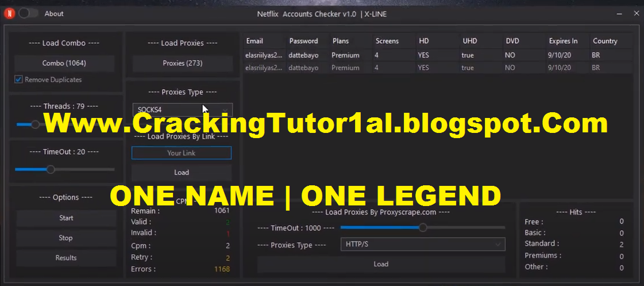Click the 'Remain :' label
The height and width of the screenshot is (286, 644).
145,211
